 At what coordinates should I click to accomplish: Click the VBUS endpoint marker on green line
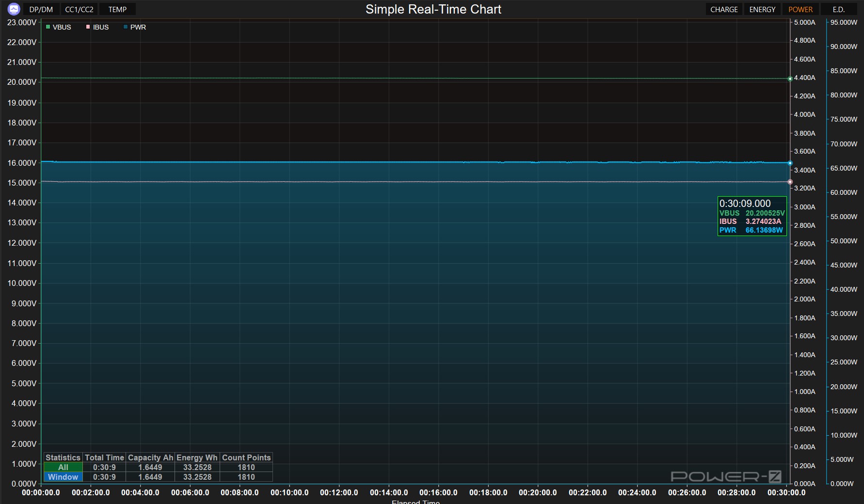790,79
